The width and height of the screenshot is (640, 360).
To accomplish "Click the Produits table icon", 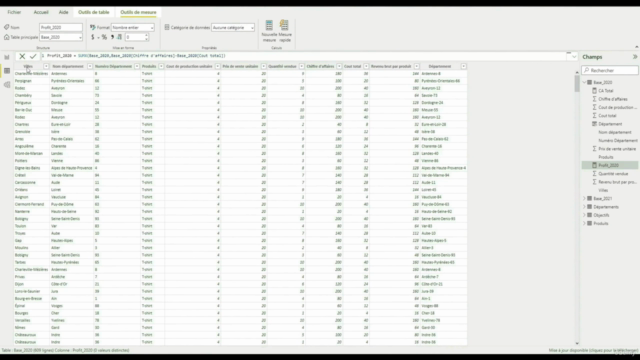I will (589, 223).
